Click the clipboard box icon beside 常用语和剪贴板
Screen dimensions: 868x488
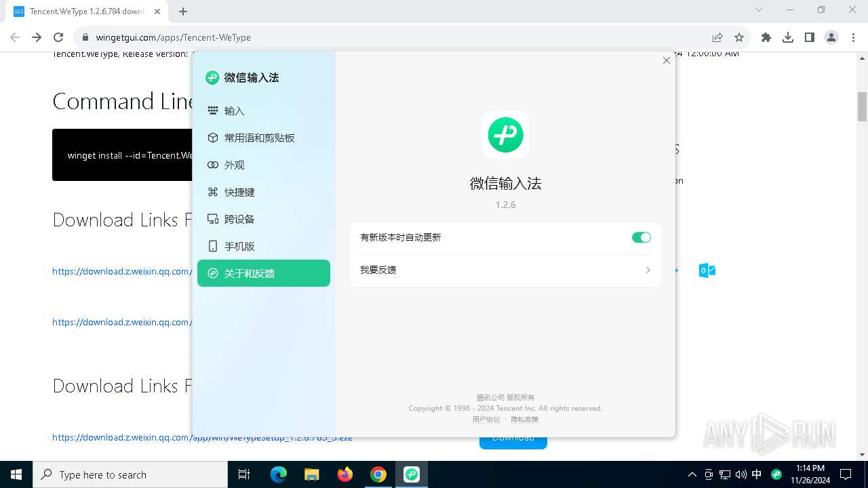pyautogui.click(x=213, y=138)
